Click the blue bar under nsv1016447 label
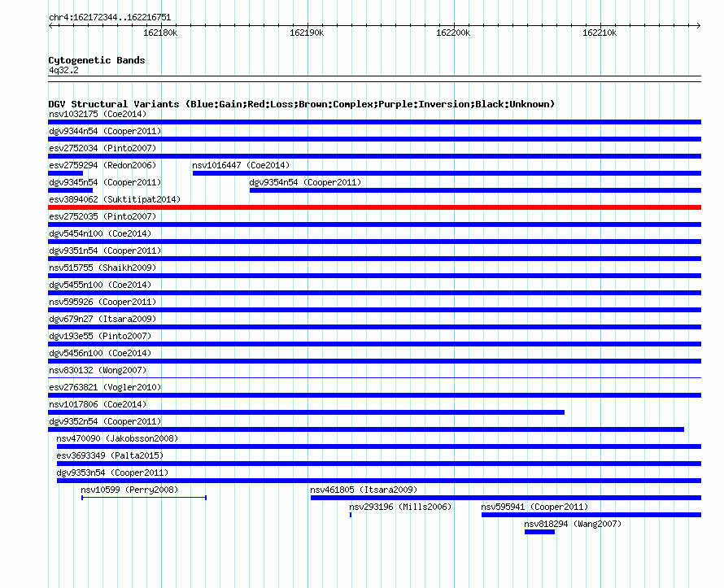Image resolution: width=724 pixels, height=588 pixels. coord(447,173)
